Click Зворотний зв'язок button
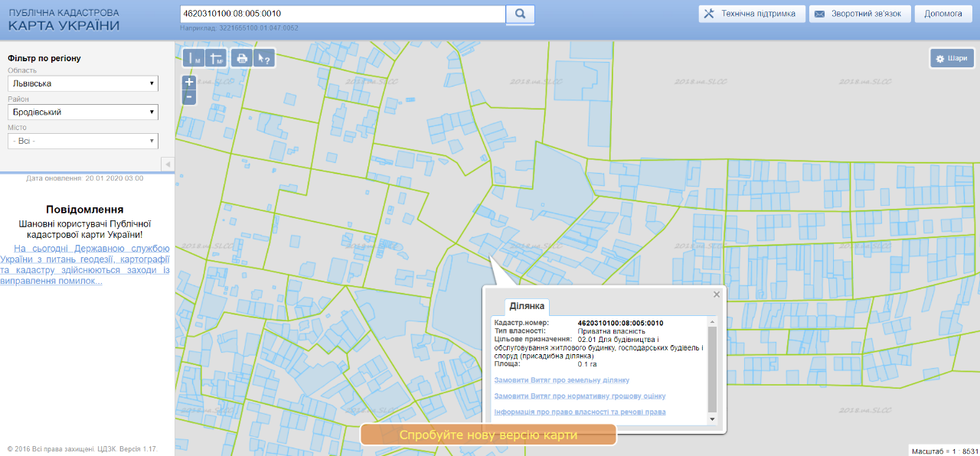Viewport: 980px width, 456px height. pos(861,14)
